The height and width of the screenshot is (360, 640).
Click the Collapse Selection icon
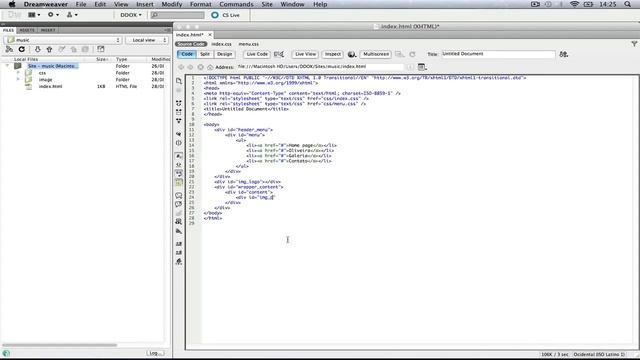coord(179,112)
